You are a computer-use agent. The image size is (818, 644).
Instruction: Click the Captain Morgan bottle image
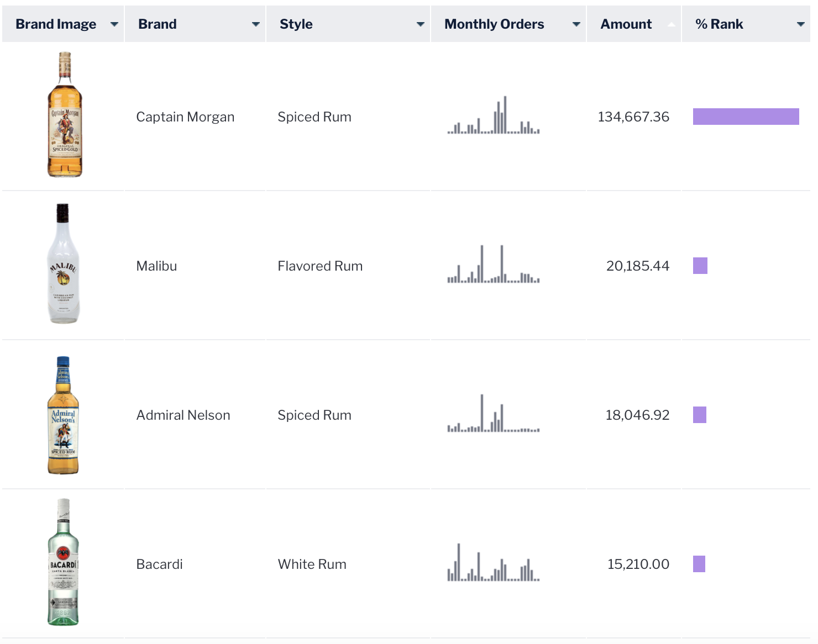[65, 115]
